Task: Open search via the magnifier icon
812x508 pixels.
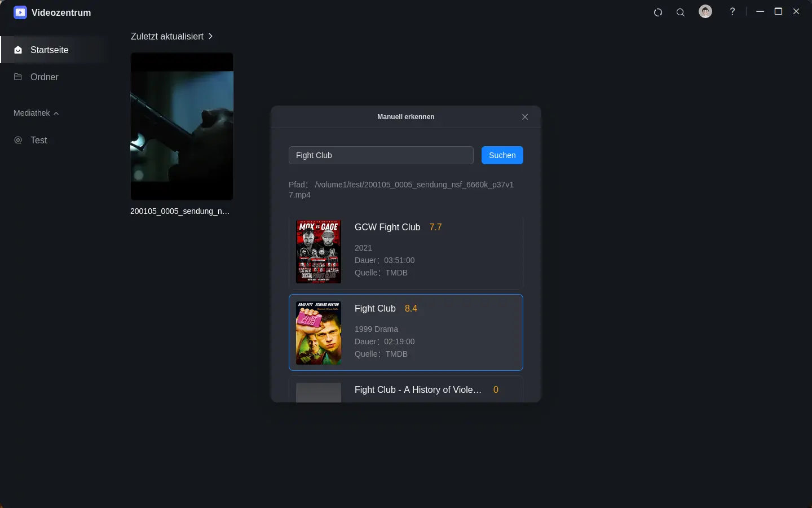Action: (x=681, y=12)
